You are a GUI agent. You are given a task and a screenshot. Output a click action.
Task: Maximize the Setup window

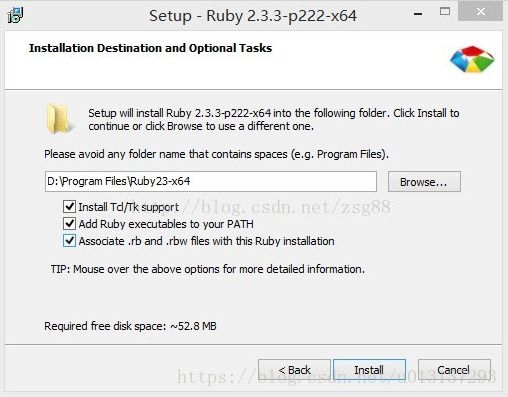[x=445, y=12]
